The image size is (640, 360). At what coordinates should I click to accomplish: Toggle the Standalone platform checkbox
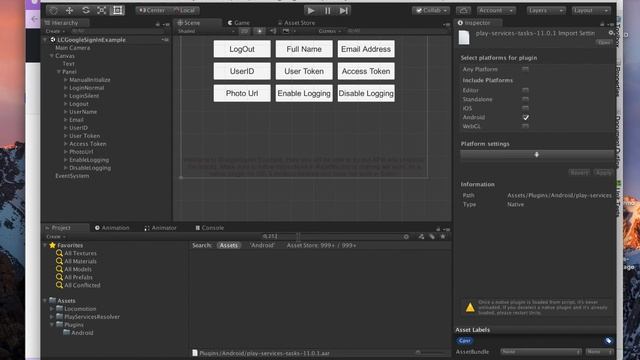tap(526, 99)
